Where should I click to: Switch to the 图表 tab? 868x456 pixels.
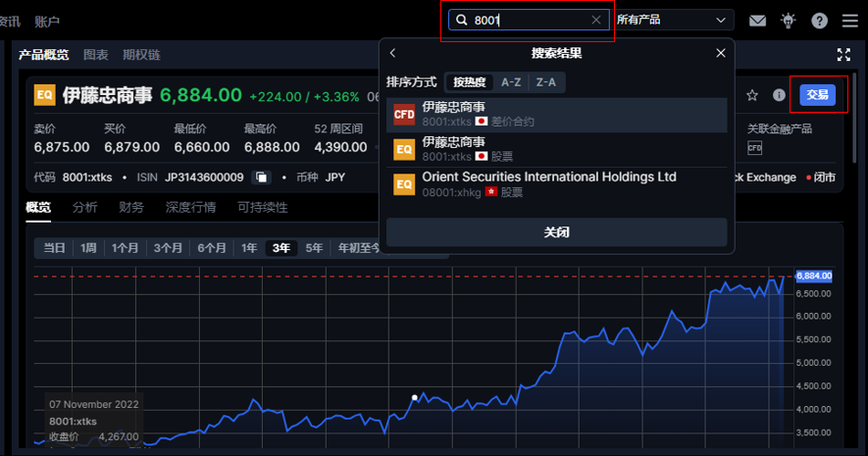pos(96,55)
